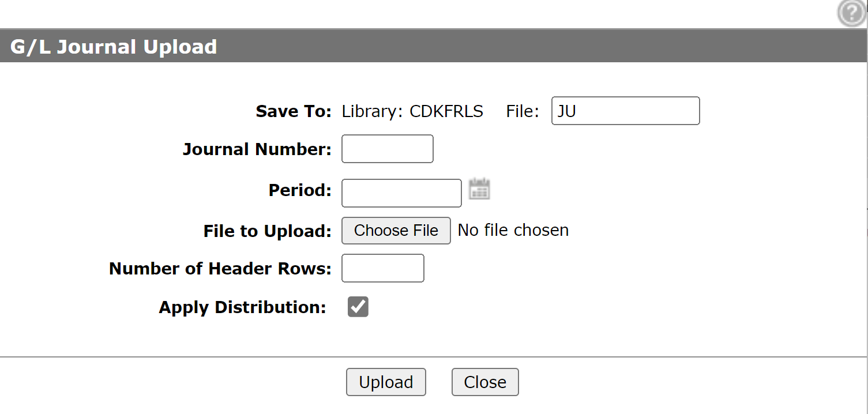Viewport: 868px width, 414px height.
Task: Uncheck the Apply Distribution checkbox
Action: pyautogui.click(x=358, y=307)
